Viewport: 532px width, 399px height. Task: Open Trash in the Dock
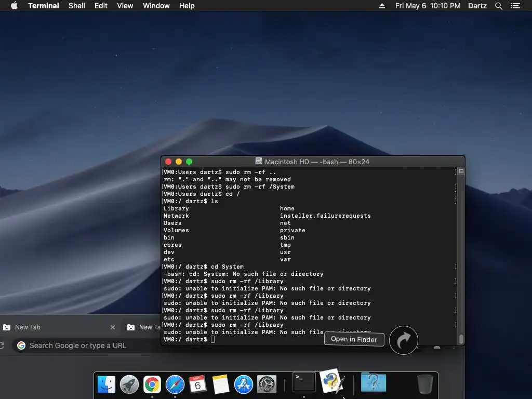[x=424, y=384]
